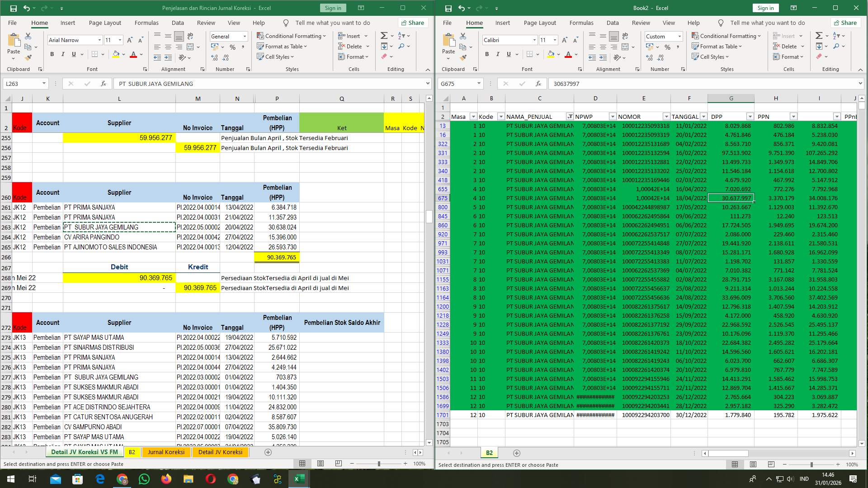The image size is (868, 488).
Task: Switch to the Jurnal Koreksi sheet tab
Action: (166, 452)
